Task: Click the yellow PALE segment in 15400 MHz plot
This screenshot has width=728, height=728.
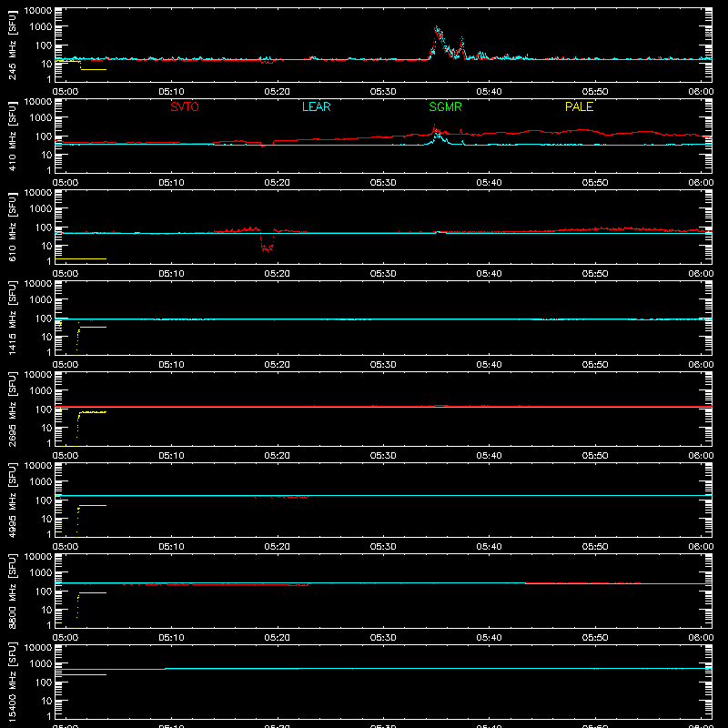Action: pyautogui.click(x=81, y=674)
